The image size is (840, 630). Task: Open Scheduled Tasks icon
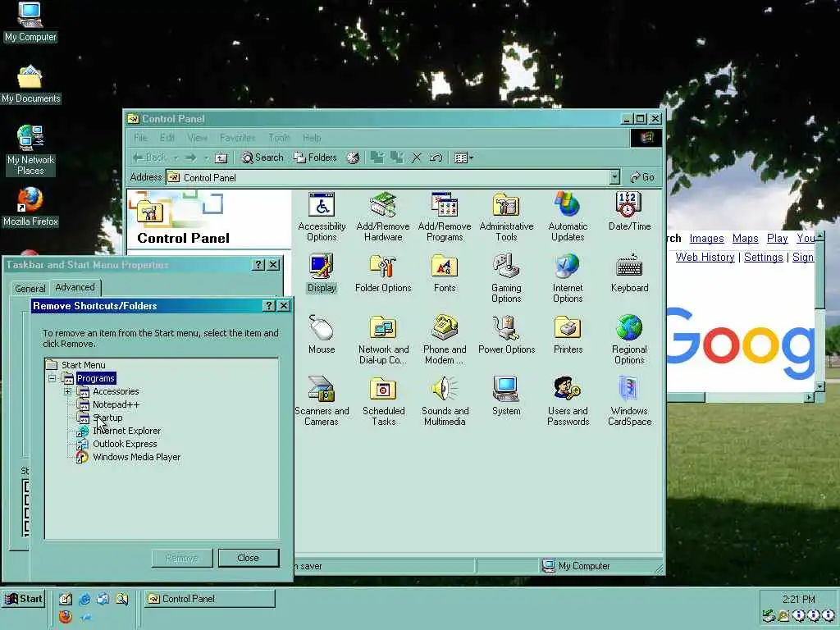tap(383, 401)
